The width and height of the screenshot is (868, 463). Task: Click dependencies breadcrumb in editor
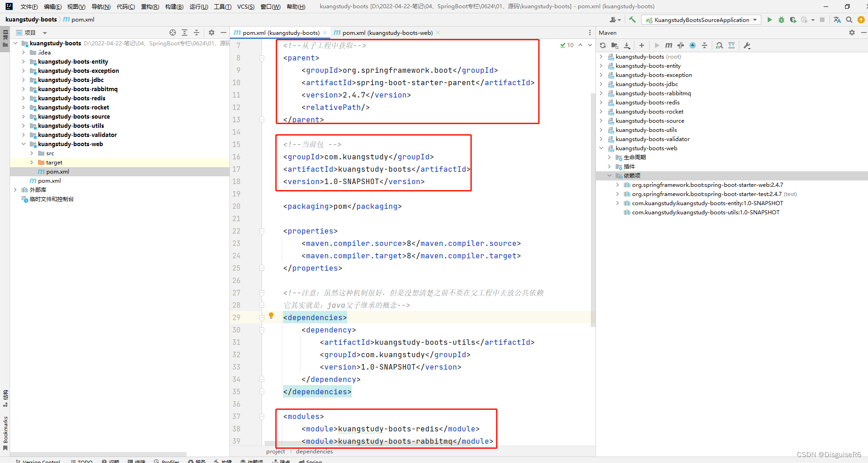pyautogui.click(x=314, y=451)
